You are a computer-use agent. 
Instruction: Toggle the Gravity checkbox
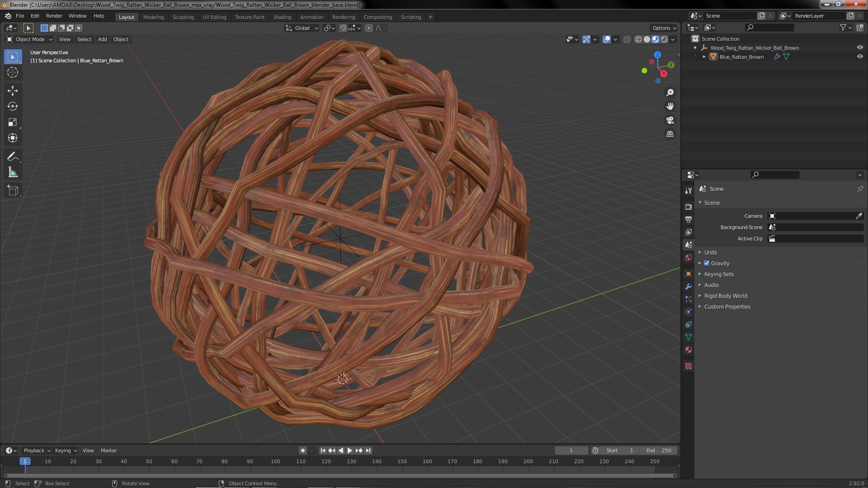pos(707,263)
